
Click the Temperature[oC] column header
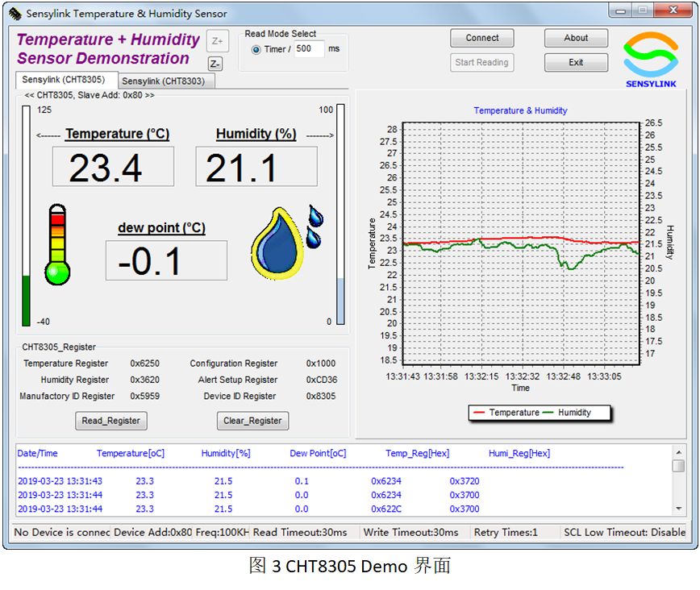tap(131, 454)
